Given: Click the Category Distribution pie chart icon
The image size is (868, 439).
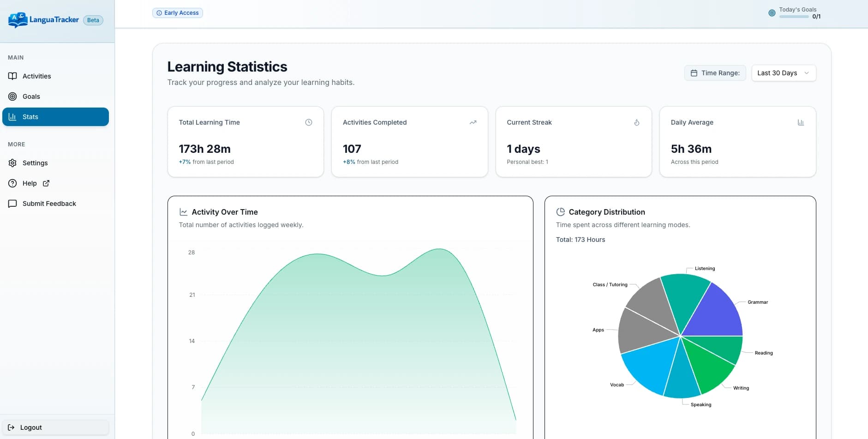Looking at the screenshot, I should 561,212.
